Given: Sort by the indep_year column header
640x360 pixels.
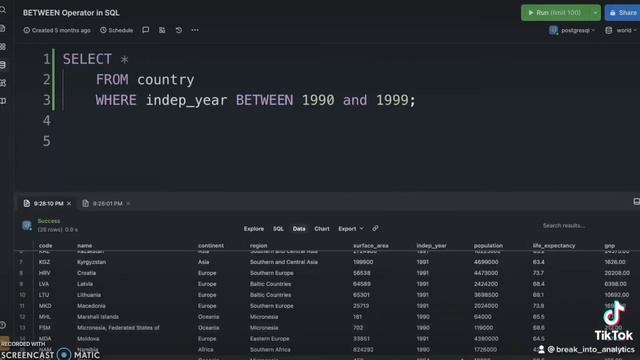Looking at the screenshot, I should click(431, 246).
